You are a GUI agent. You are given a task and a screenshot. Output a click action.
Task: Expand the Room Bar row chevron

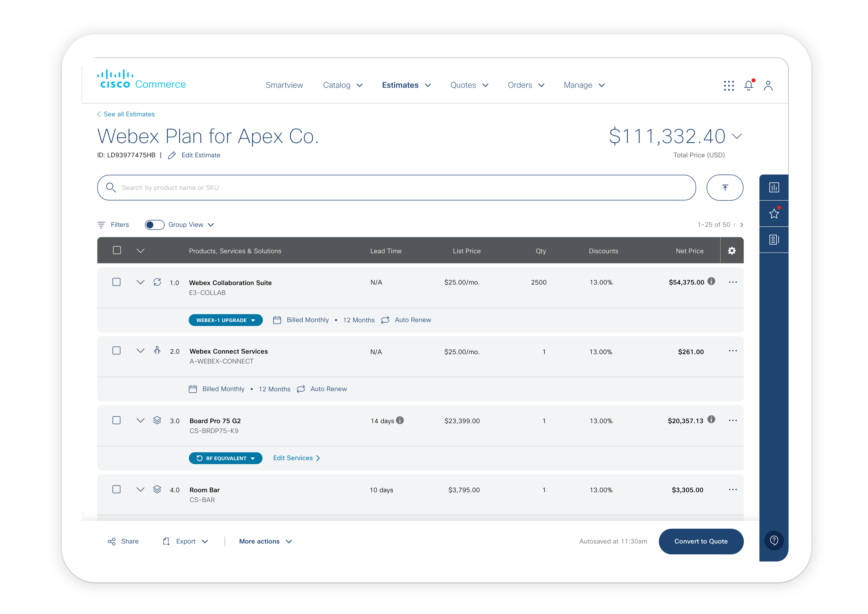(140, 489)
